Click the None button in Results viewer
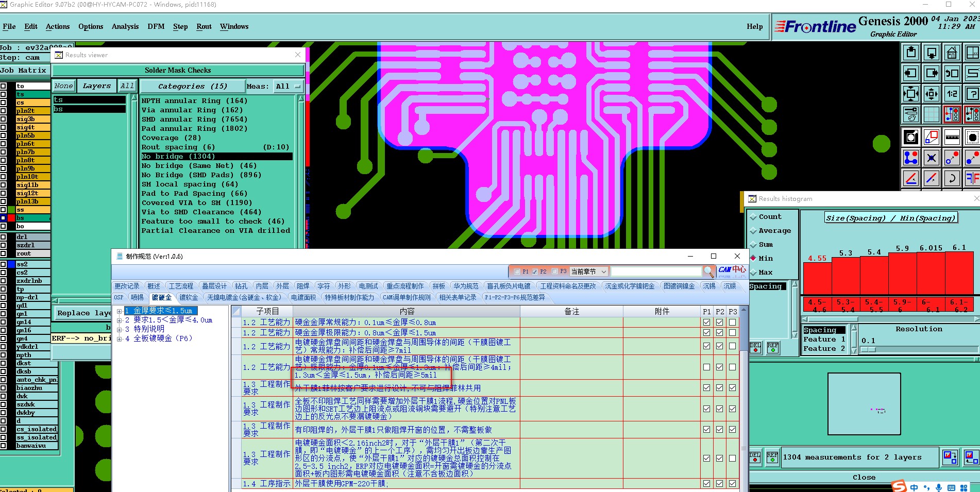 [64, 86]
